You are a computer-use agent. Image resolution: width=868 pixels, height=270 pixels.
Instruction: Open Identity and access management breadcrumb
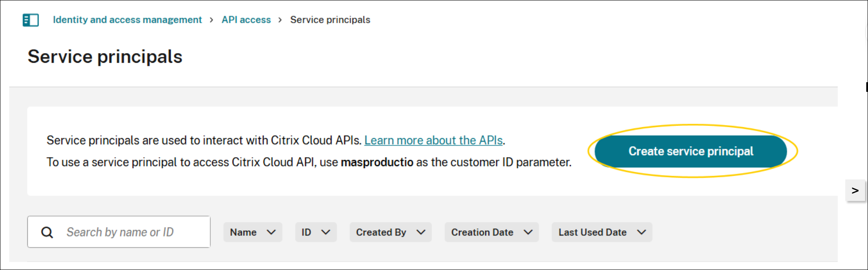tap(127, 20)
